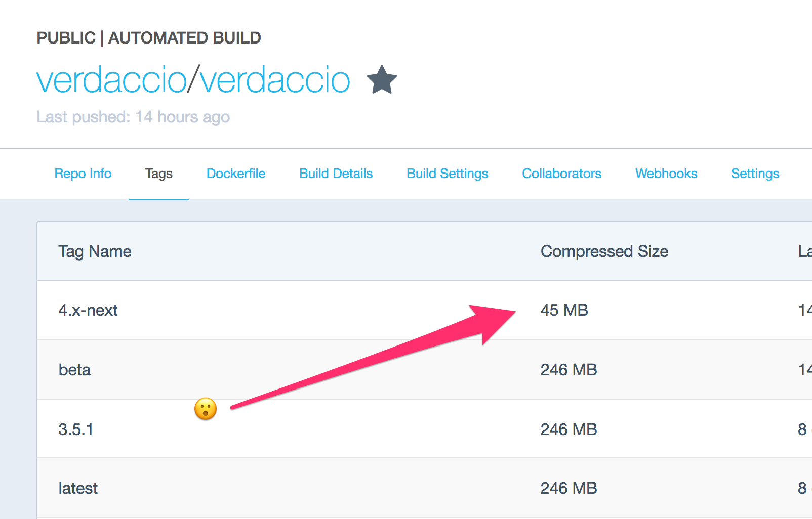Click the 45 MB compressed size value
The image size is (812, 519).
[x=564, y=310]
